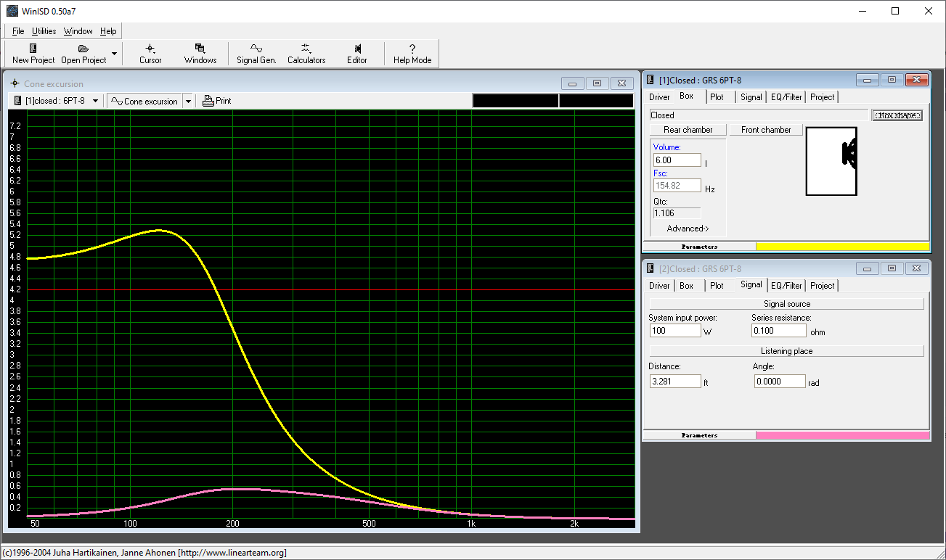
Task: Launch the Signal Gen. tool
Action: (x=256, y=54)
